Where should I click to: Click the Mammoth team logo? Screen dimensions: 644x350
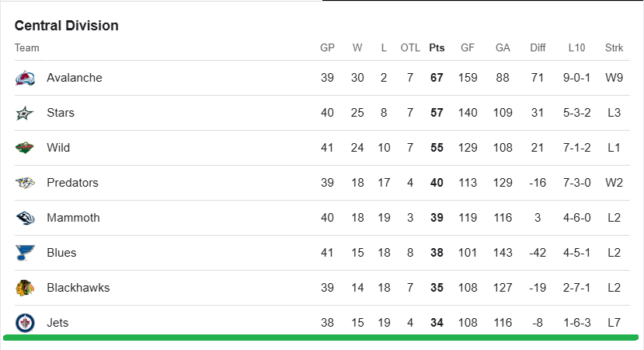point(25,218)
